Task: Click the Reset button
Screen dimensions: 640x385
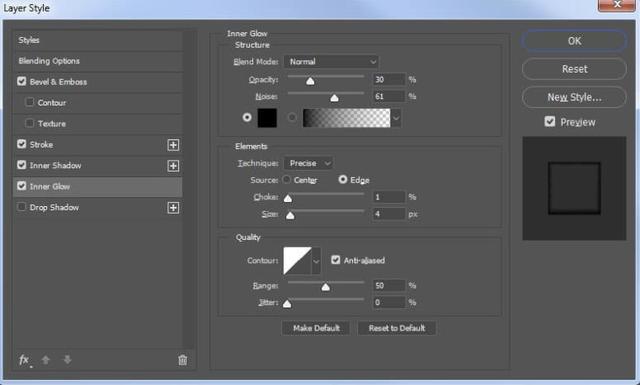Action: coord(574,69)
